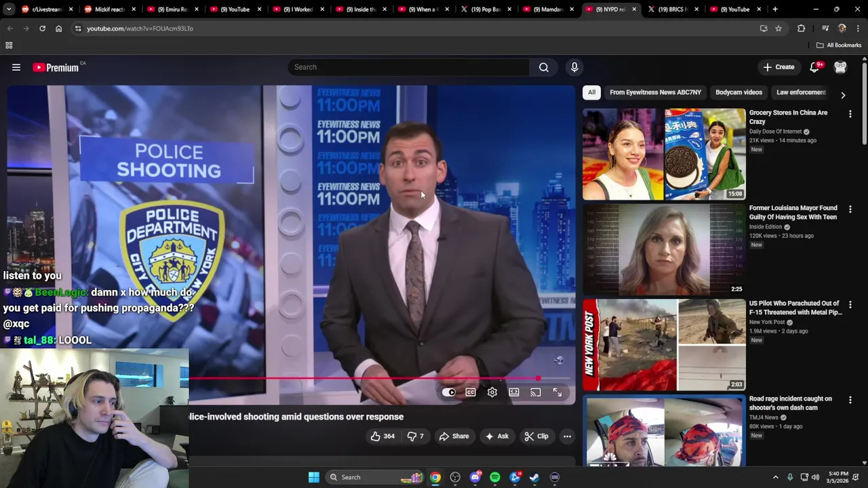Open options for Grocery Stores In China video

pos(850,114)
